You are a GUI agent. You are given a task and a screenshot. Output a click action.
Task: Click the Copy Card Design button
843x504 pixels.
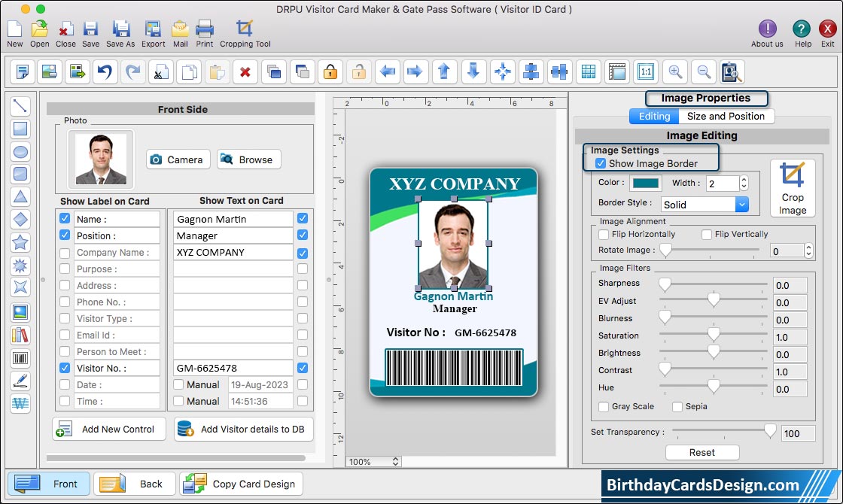pos(242,484)
